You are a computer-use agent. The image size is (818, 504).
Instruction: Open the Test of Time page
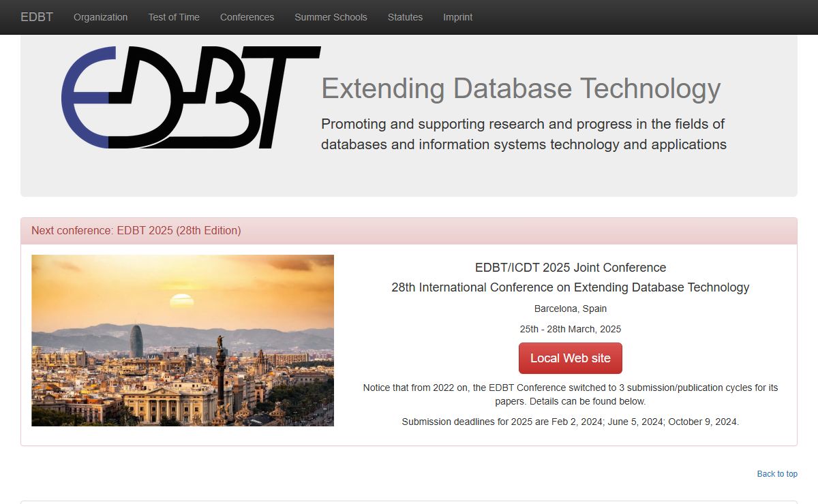click(174, 17)
